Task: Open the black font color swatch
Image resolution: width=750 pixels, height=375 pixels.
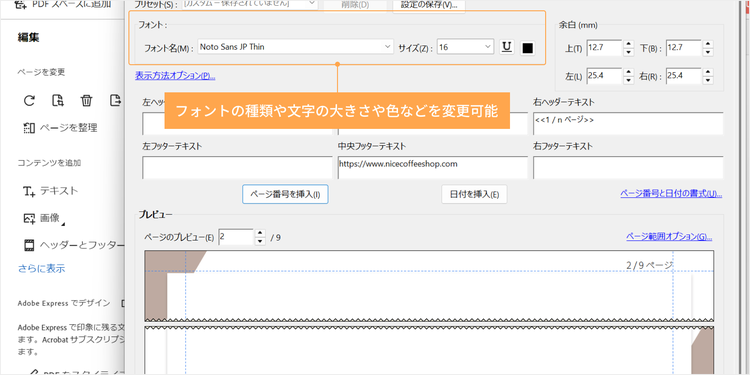Action: click(527, 48)
